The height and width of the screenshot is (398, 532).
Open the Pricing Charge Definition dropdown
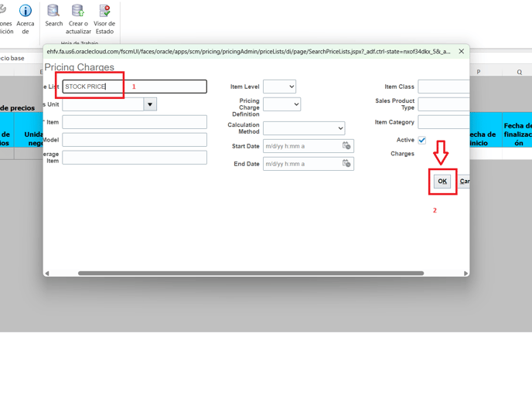tap(281, 104)
